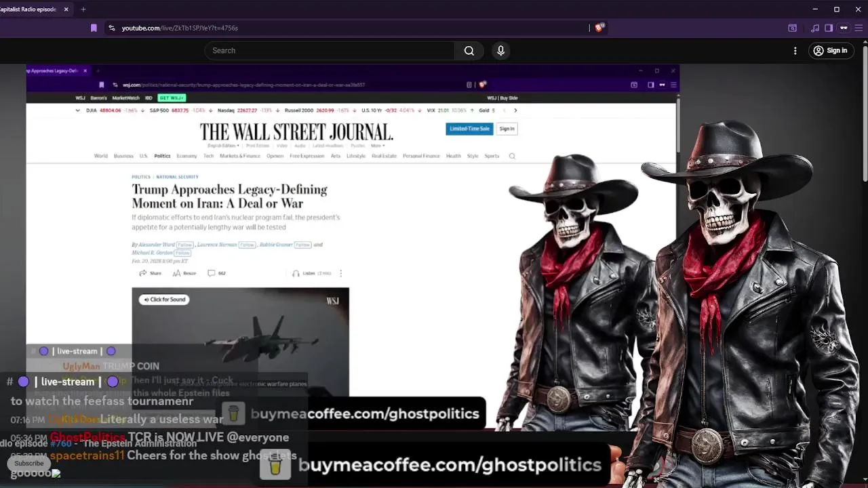Screen dimensions: 868x488
Task: Open the Business section tab
Action: point(123,156)
